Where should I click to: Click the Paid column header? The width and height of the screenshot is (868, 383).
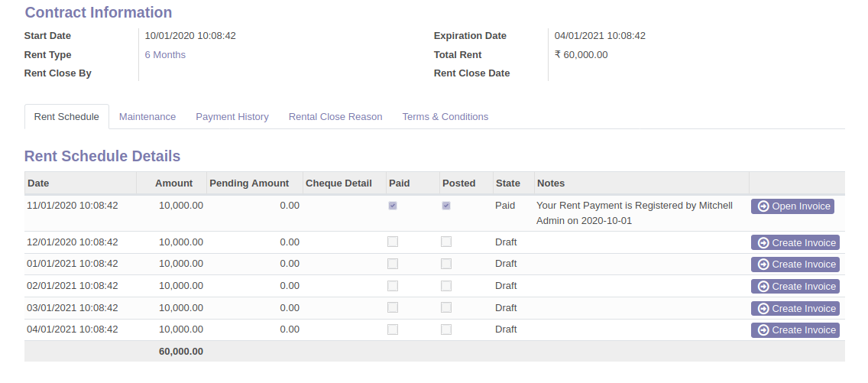pos(413,183)
